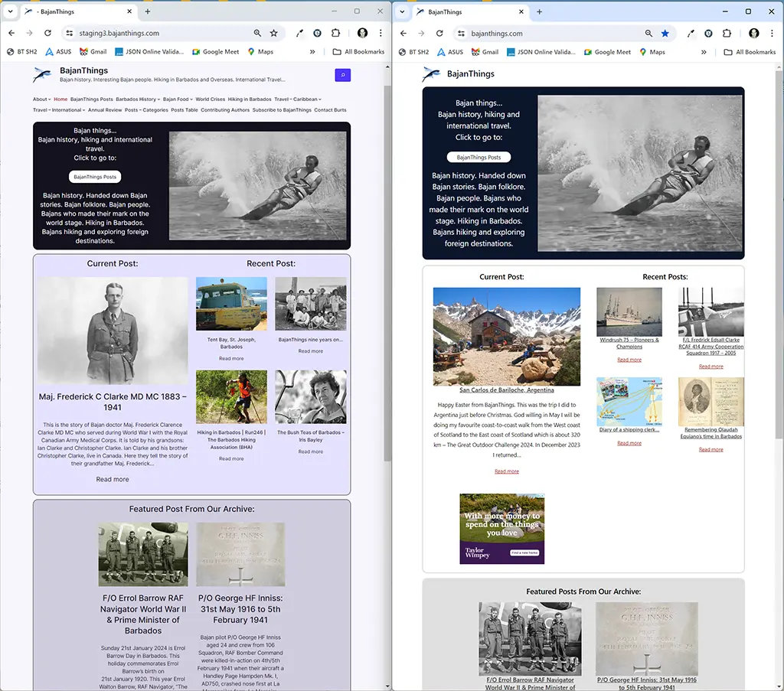The width and height of the screenshot is (784, 691).
Task: Open San Carlos de Bariloche, Argentina link
Action: (x=507, y=390)
